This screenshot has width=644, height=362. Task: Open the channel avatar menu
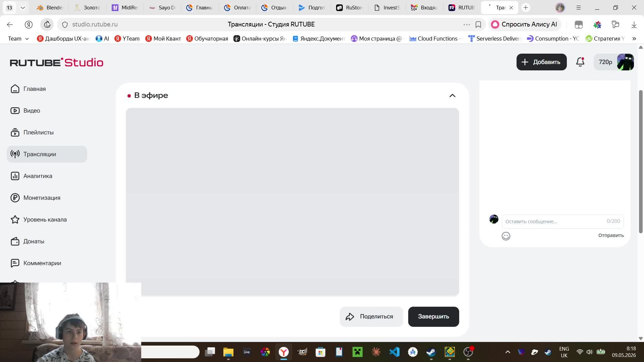(625, 62)
